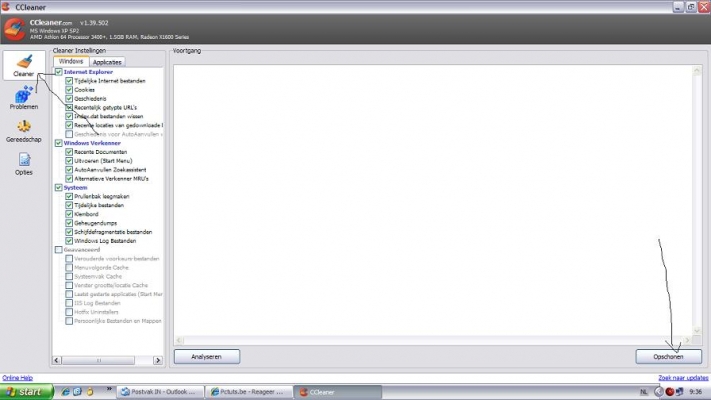Open the Problemen section
The width and height of the screenshot is (711, 400).
[24, 98]
